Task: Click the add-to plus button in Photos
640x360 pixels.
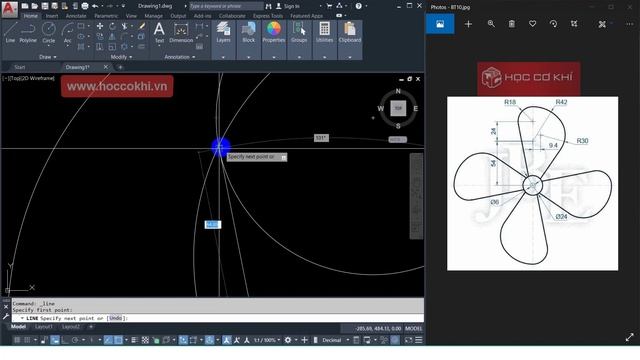Action: (x=468, y=24)
